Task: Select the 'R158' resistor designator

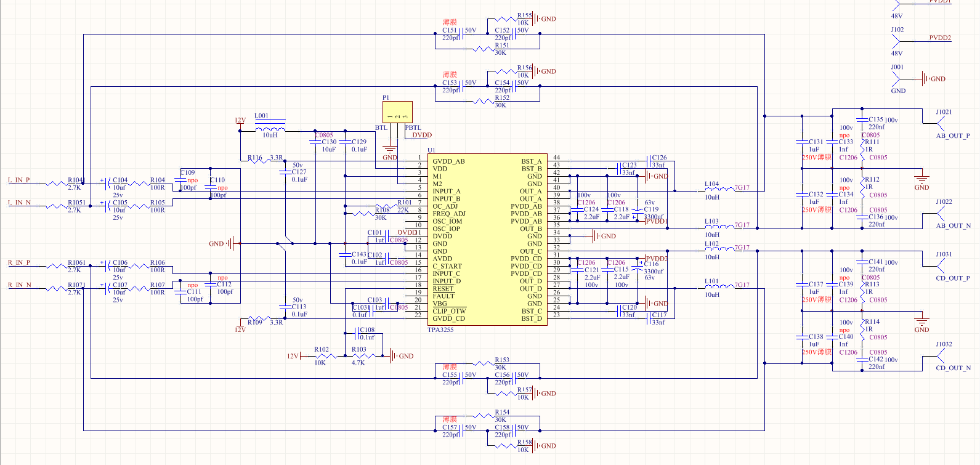Action: point(525,442)
